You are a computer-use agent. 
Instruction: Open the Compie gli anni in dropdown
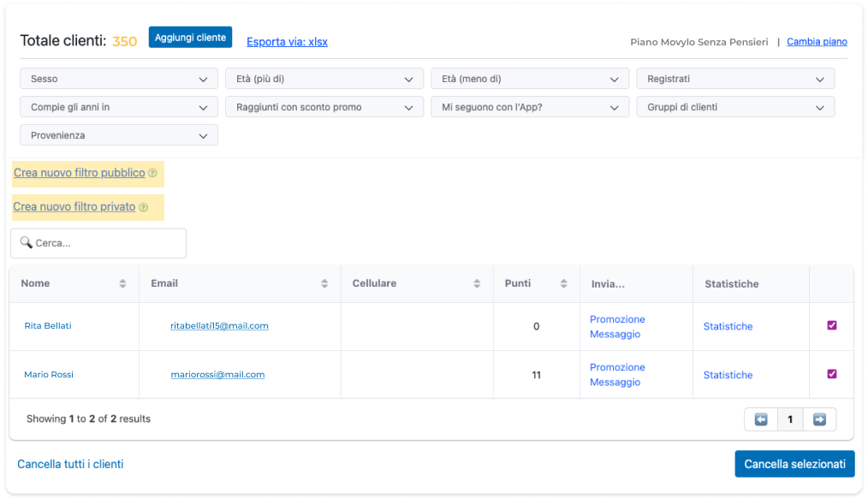pos(119,107)
